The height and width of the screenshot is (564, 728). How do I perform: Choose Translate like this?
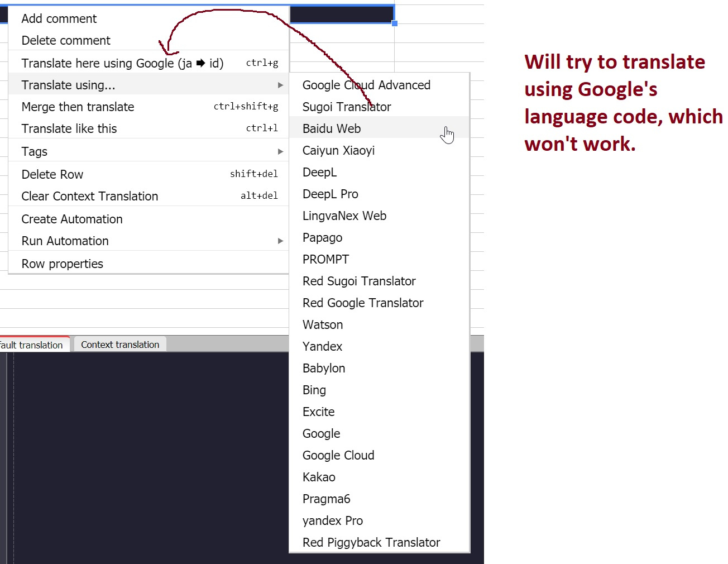click(x=149, y=128)
